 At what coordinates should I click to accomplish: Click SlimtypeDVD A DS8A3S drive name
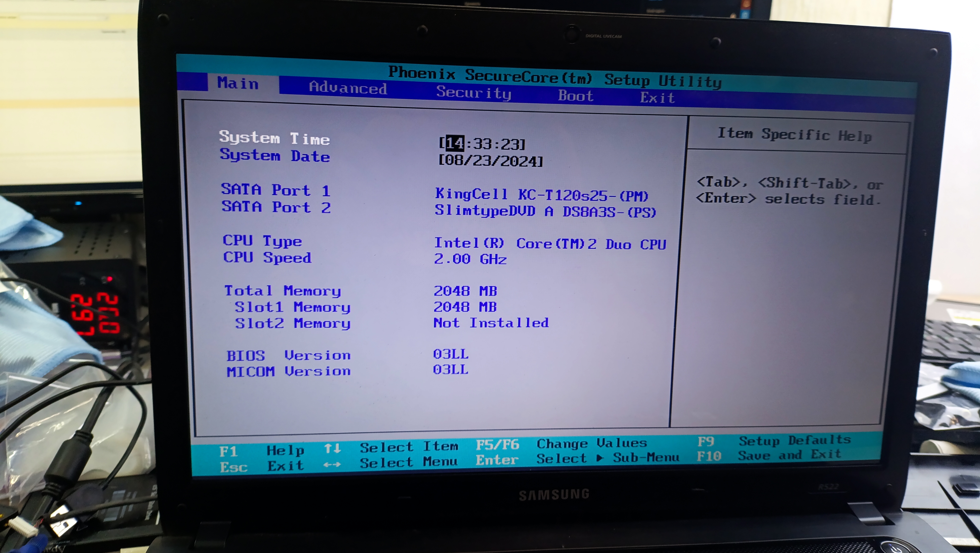546,211
